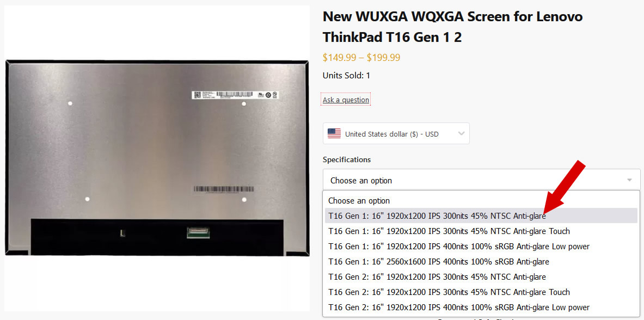This screenshot has width=644, height=320.
Task: Click the barcode label on the screen photo
Action: 235,95
